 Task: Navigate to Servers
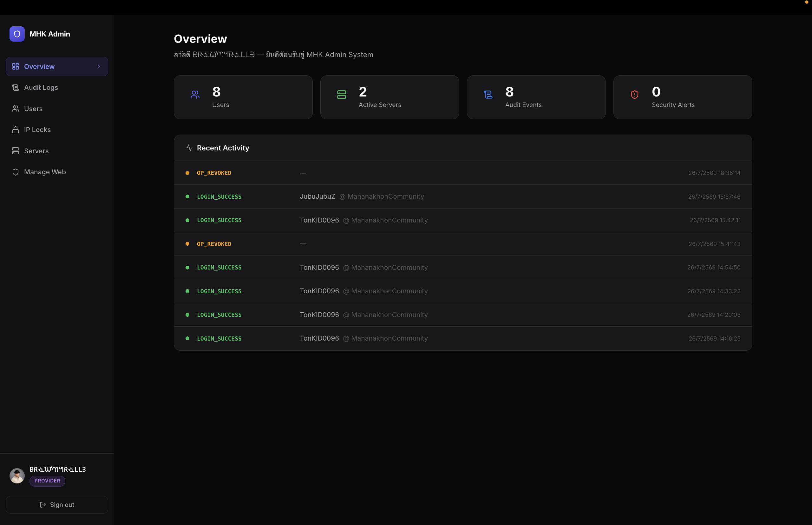pos(57,151)
